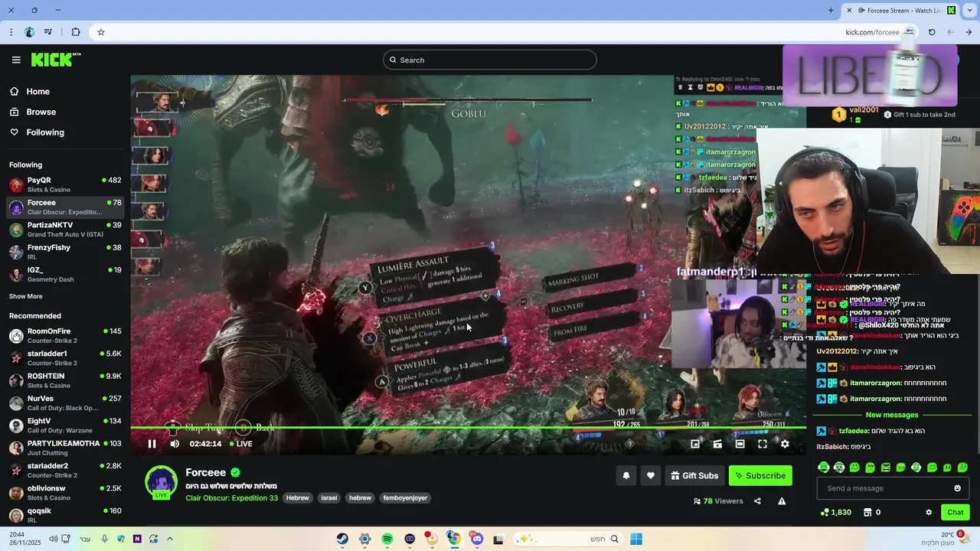Share the stream via share icon
This screenshot has width=980, height=551.
757,501
